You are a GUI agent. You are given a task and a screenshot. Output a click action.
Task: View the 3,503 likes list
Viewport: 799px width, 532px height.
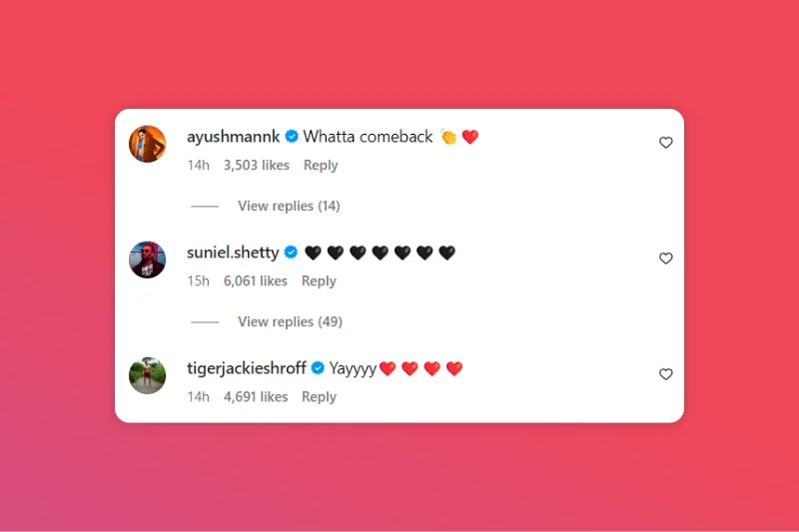point(257,165)
